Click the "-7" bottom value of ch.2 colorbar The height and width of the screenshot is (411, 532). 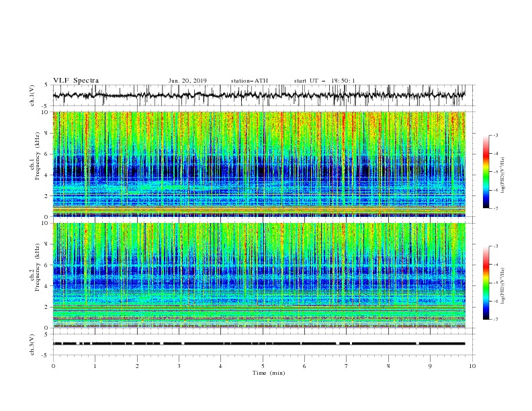(495, 320)
